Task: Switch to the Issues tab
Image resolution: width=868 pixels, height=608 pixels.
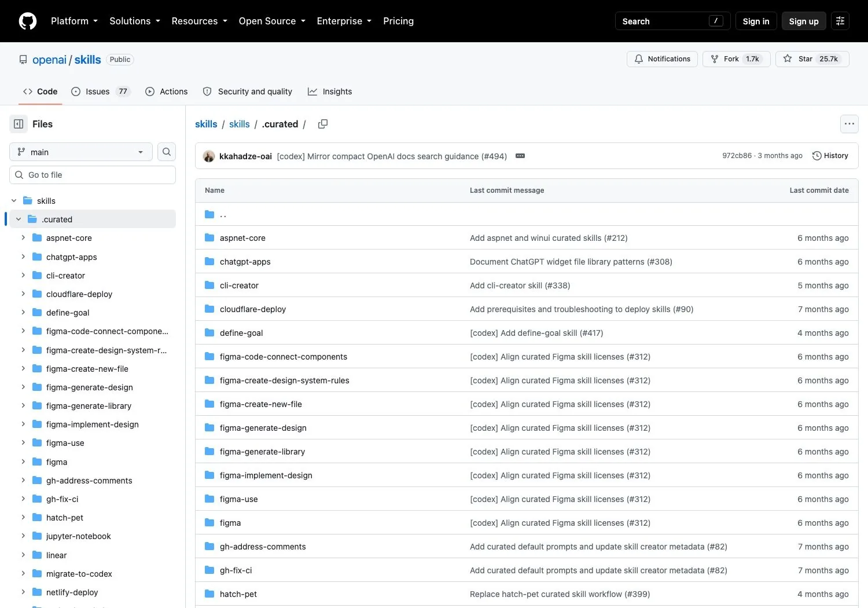Action: (x=101, y=91)
